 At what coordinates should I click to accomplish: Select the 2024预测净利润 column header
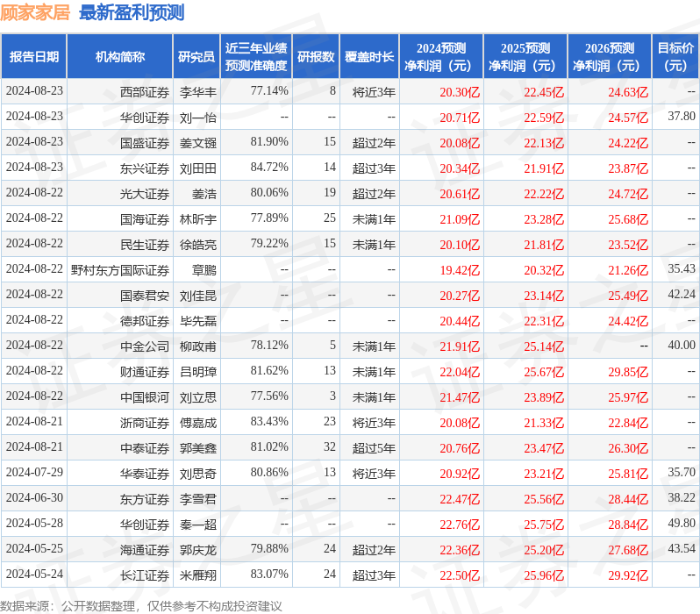(x=441, y=56)
